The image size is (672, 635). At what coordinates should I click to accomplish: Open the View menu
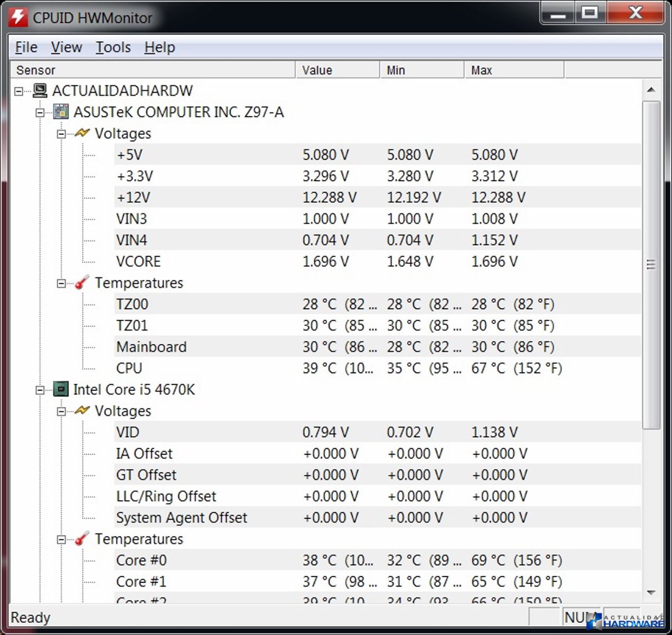(66, 48)
